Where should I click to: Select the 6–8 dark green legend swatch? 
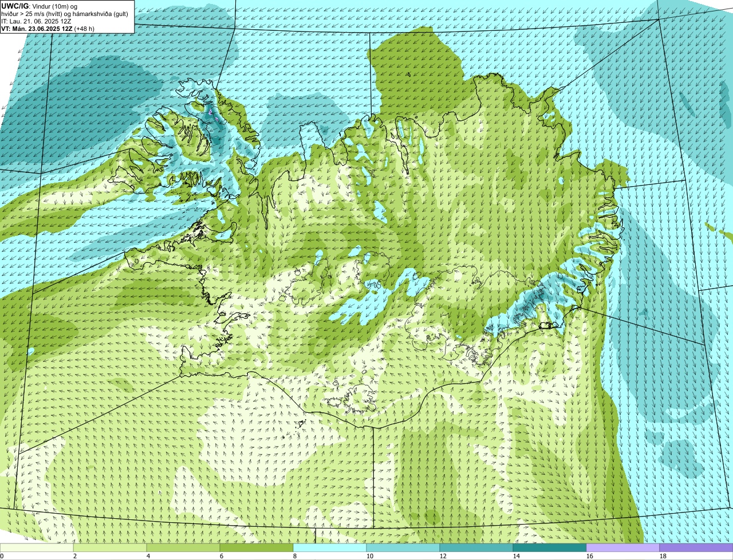click(257, 547)
